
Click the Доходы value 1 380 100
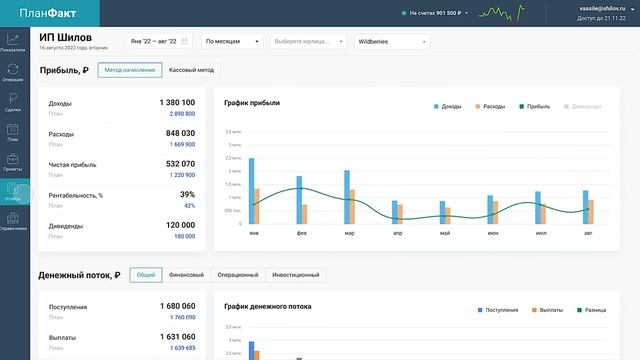(178, 102)
